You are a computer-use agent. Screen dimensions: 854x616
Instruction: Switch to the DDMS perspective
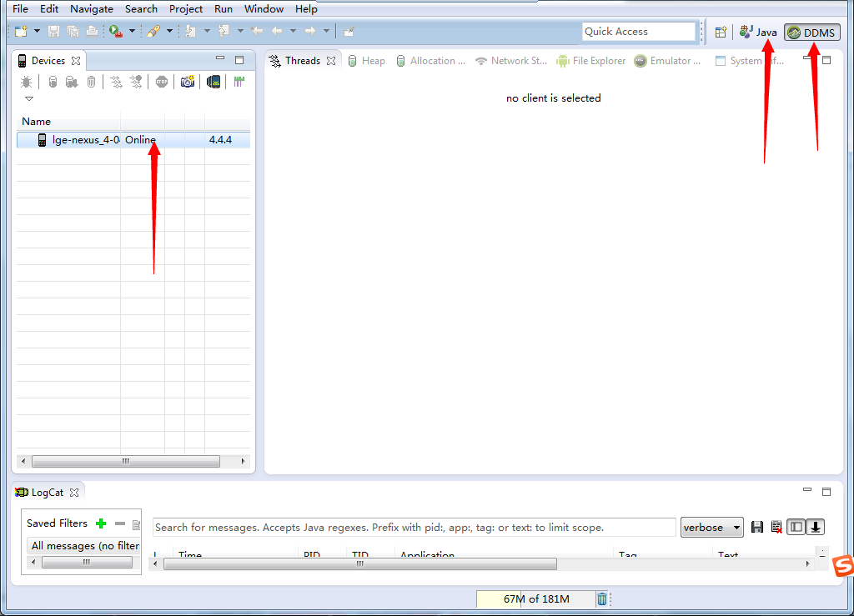click(x=812, y=33)
